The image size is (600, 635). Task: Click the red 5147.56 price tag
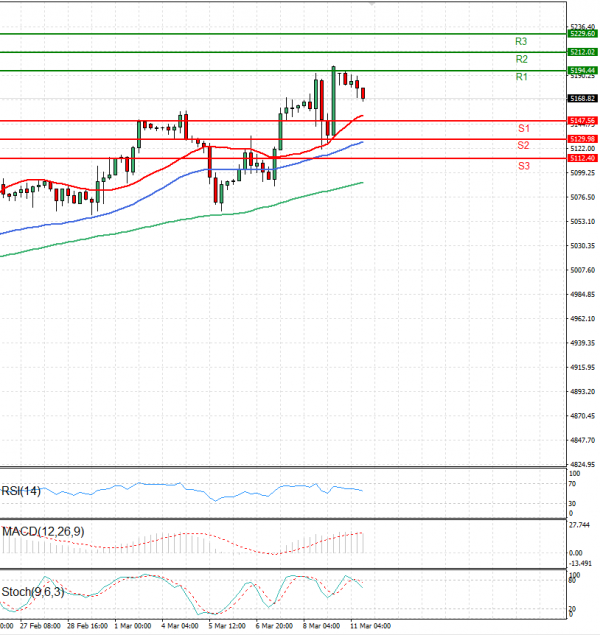(x=582, y=120)
